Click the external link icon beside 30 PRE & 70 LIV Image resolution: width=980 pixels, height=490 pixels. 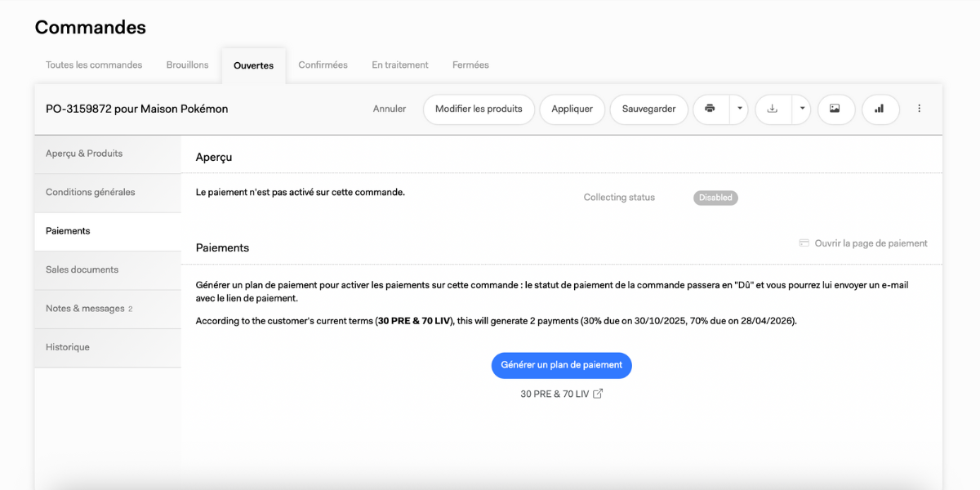pos(598,394)
